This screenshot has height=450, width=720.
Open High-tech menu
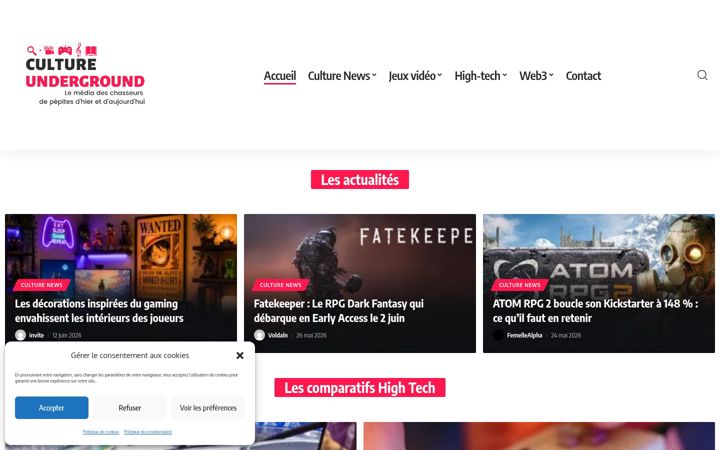[x=480, y=76]
